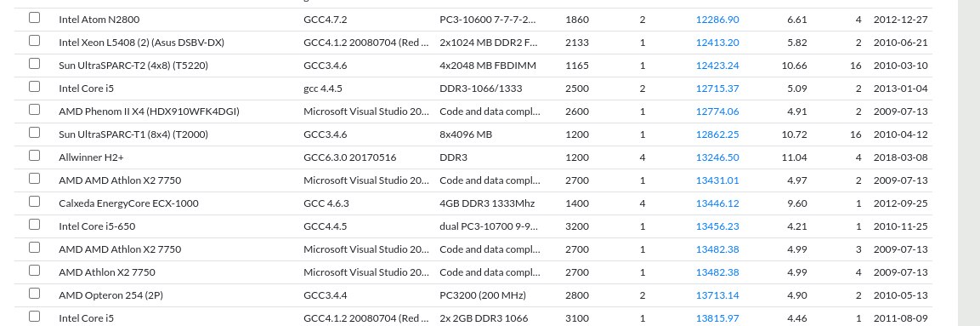980x326 pixels.
Task: Select checkbox for Intel Core i5 scoring 13815.97
Action: pyautogui.click(x=34, y=316)
